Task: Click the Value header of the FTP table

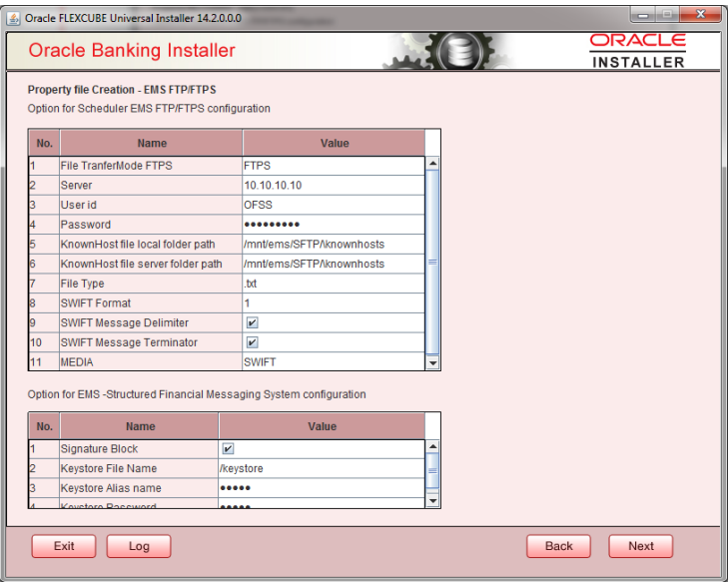Action: tap(334, 143)
